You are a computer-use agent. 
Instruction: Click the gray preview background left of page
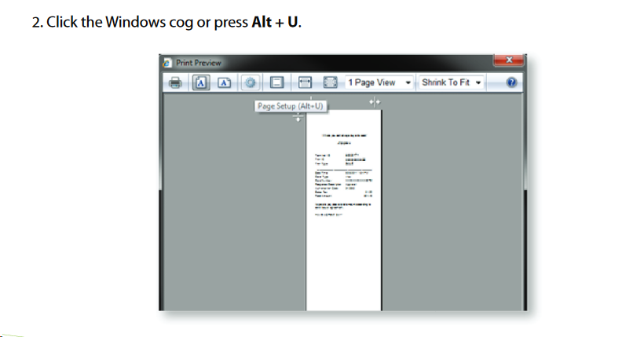point(234,214)
